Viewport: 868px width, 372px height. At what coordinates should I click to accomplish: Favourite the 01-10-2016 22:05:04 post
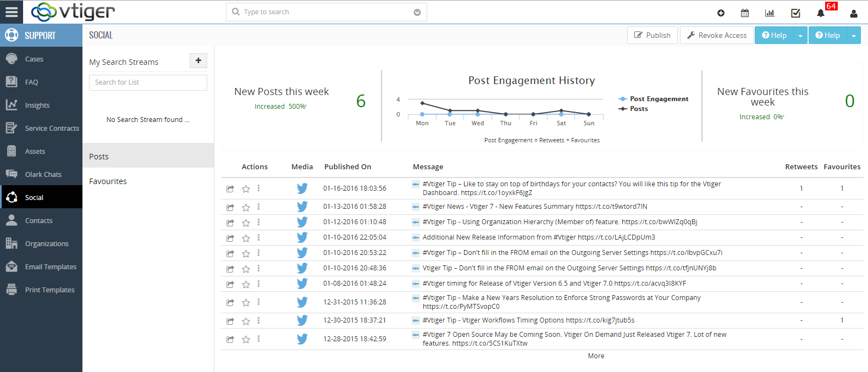(x=246, y=238)
